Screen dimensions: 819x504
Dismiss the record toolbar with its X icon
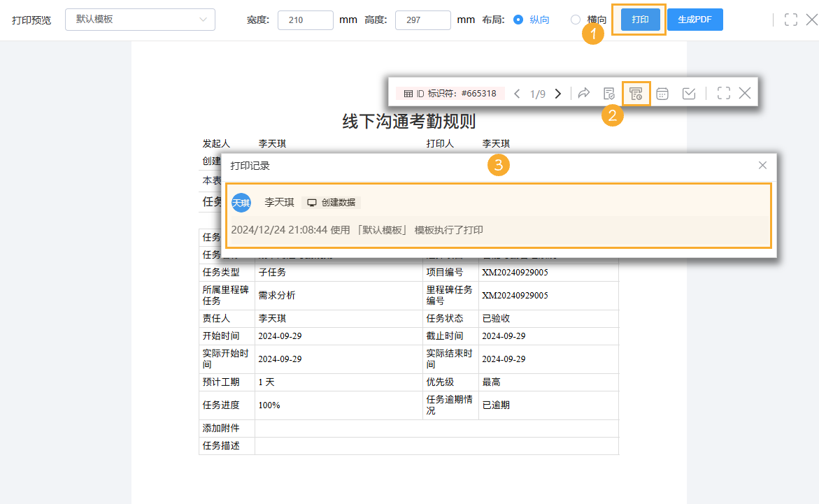pyautogui.click(x=745, y=92)
